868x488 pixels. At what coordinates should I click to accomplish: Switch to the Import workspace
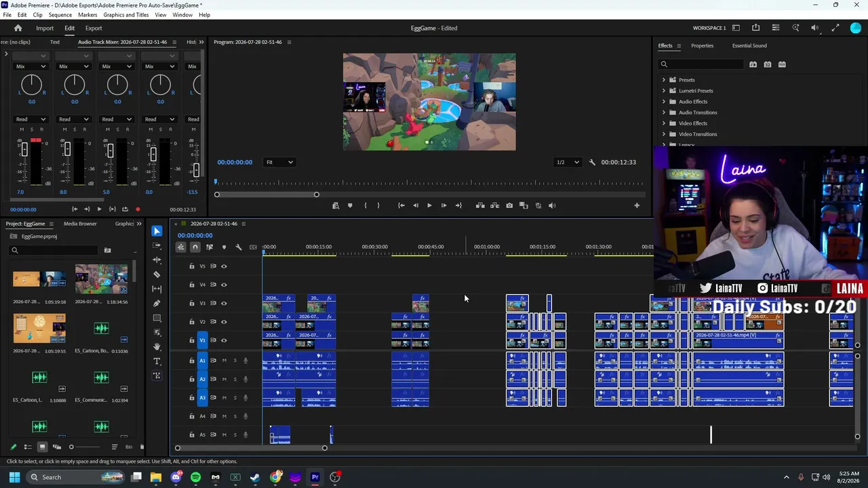(x=45, y=28)
